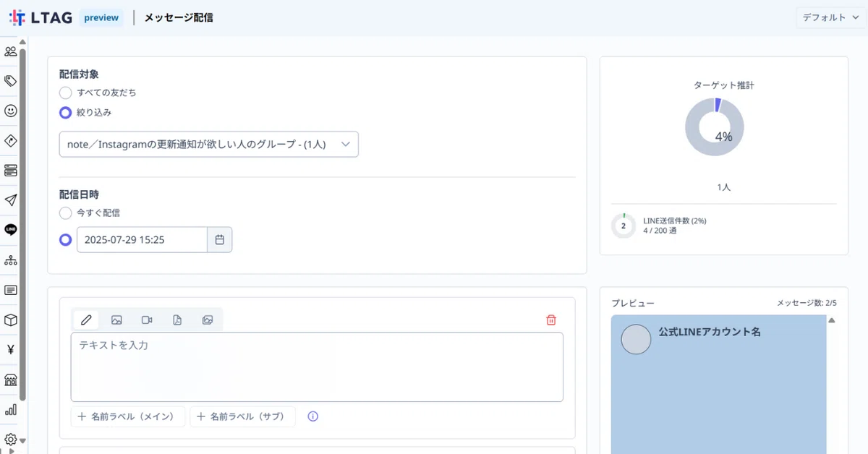The height and width of the screenshot is (454, 868).
Task: Click the LINE送信件数 progress ring
Action: pos(624,226)
